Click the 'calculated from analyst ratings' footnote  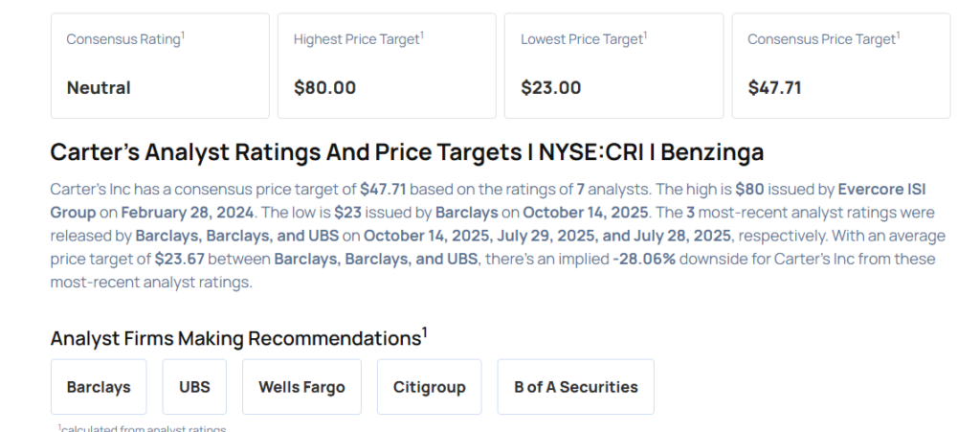[x=143, y=429]
